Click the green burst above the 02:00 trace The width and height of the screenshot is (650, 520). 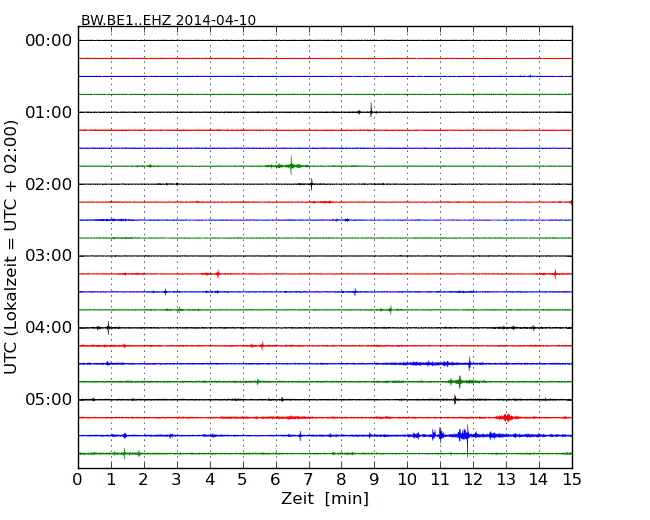click(x=291, y=166)
